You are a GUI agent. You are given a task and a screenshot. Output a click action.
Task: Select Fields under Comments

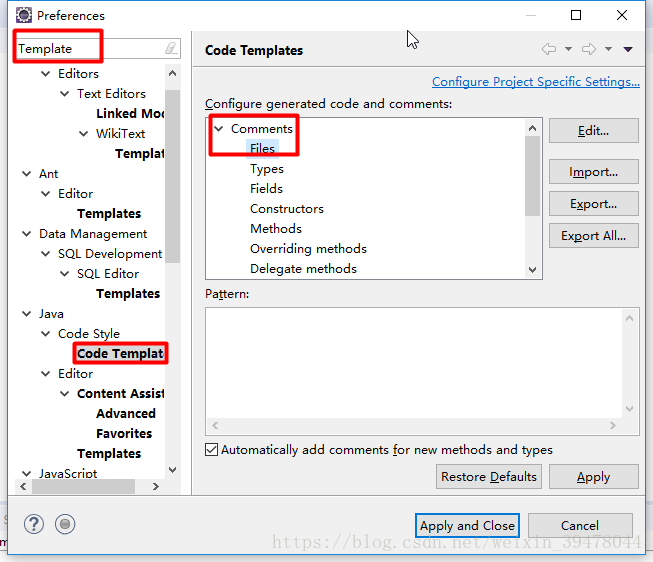click(x=266, y=189)
